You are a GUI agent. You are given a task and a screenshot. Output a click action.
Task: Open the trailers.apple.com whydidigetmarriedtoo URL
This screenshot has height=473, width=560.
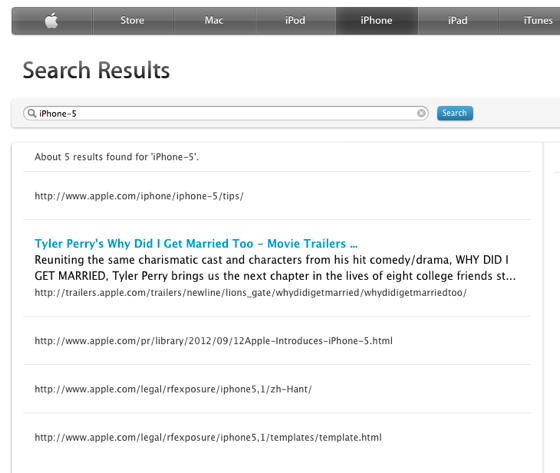pyautogui.click(x=251, y=293)
